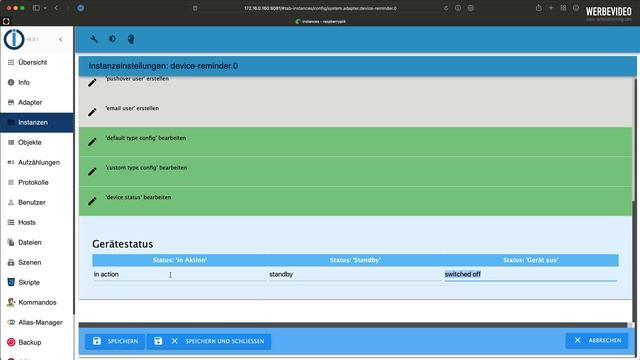This screenshot has height=360, width=640.
Task: Click column header Status: 'Standby'
Action: point(355,260)
